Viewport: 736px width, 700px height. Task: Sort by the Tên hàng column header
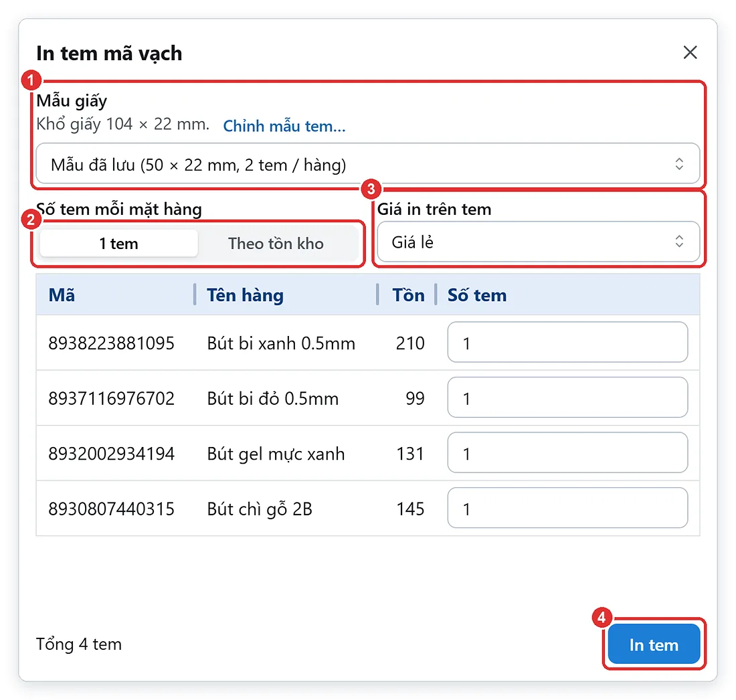point(245,295)
